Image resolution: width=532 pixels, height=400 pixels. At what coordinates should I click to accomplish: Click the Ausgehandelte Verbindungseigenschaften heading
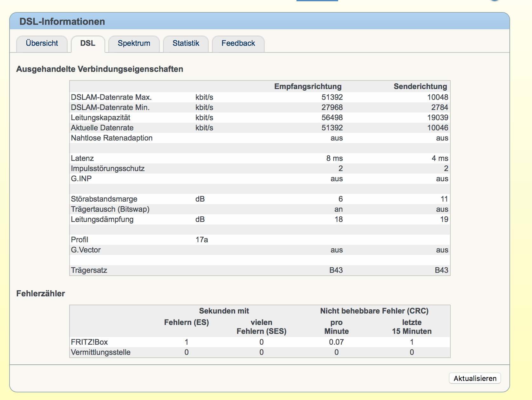100,69
